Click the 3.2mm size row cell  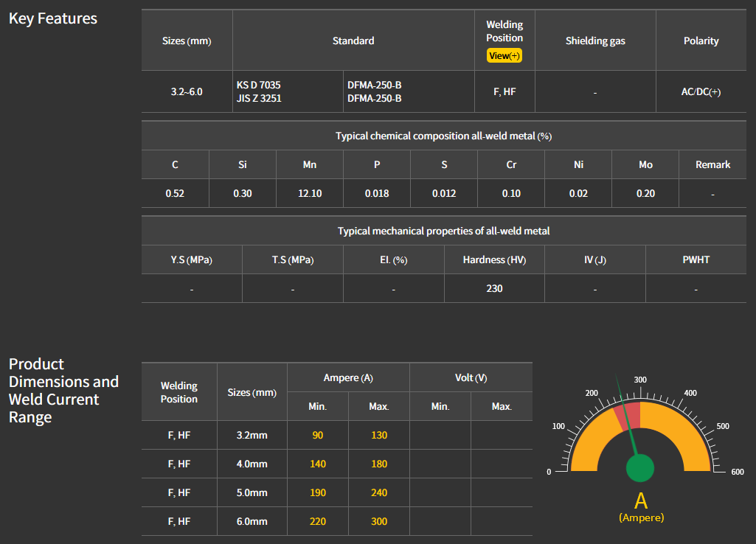(x=252, y=436)
